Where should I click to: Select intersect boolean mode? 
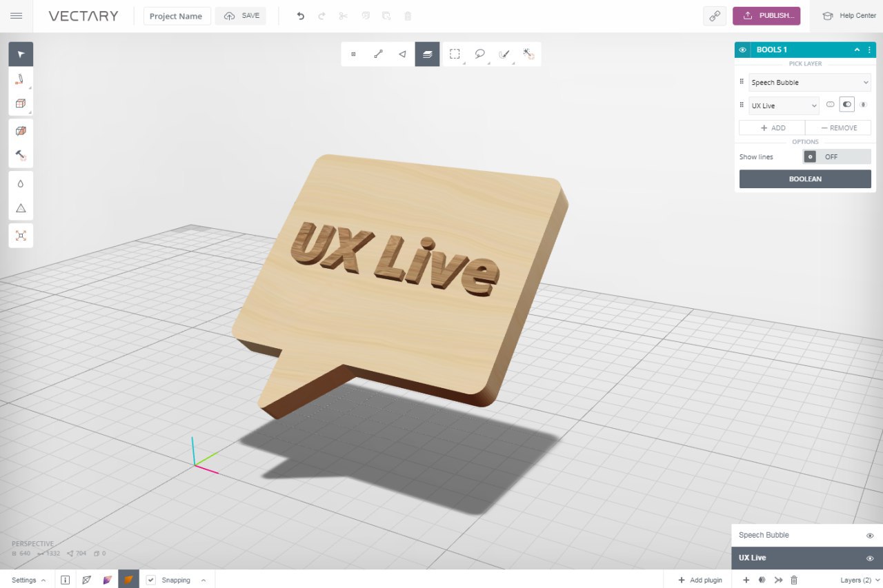click(x=863, y=105)
